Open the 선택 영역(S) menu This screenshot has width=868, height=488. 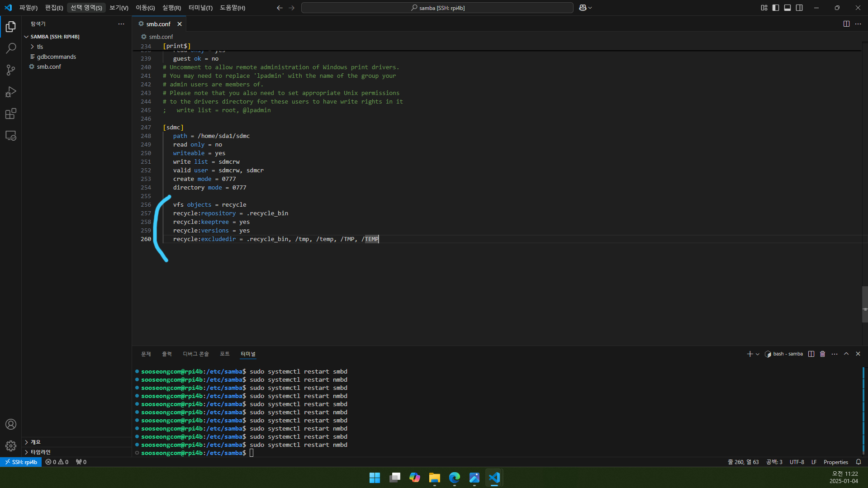coord(86,8)
